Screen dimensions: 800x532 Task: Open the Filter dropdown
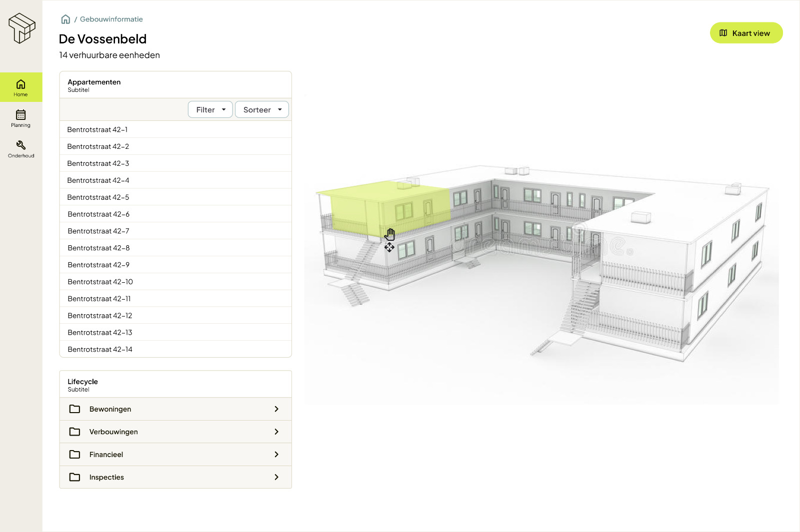tap(210, 110)
